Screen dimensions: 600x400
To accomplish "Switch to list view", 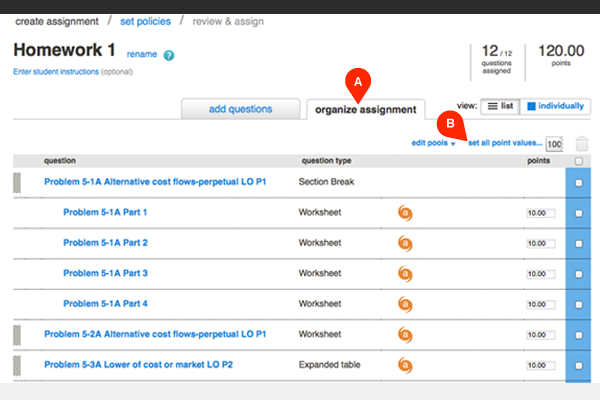I will coord(500,106).
